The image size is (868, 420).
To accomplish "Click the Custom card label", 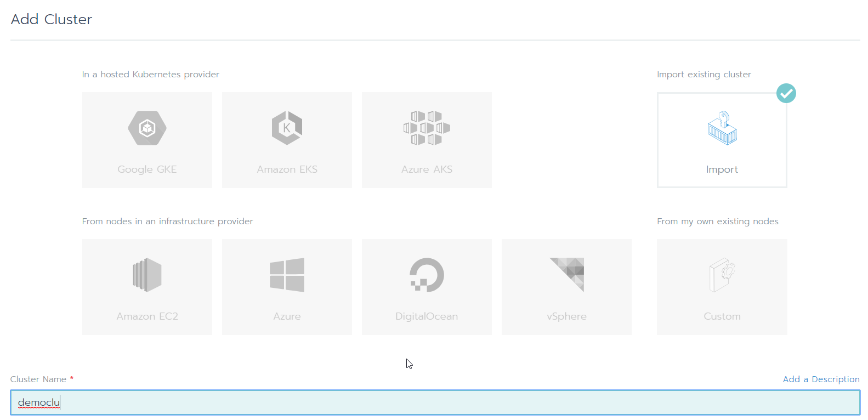I will click(722, 316).
